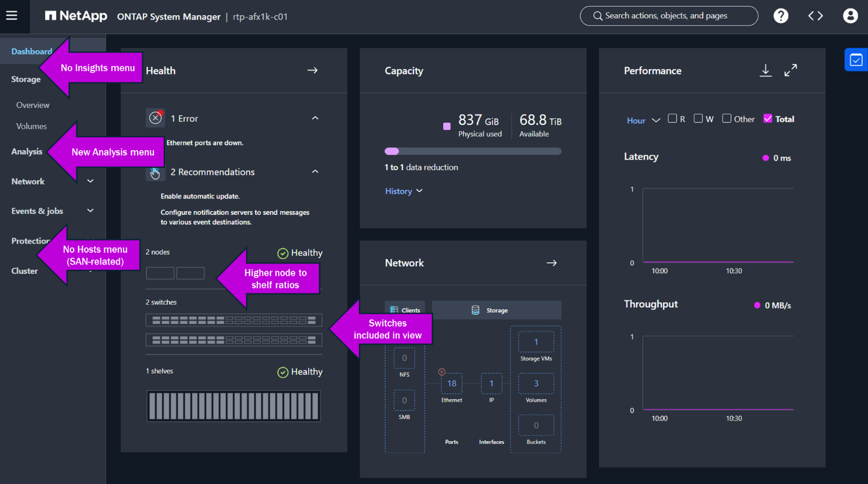
Task: Click the Storage tab in Network card
Action: coord(497,310)
